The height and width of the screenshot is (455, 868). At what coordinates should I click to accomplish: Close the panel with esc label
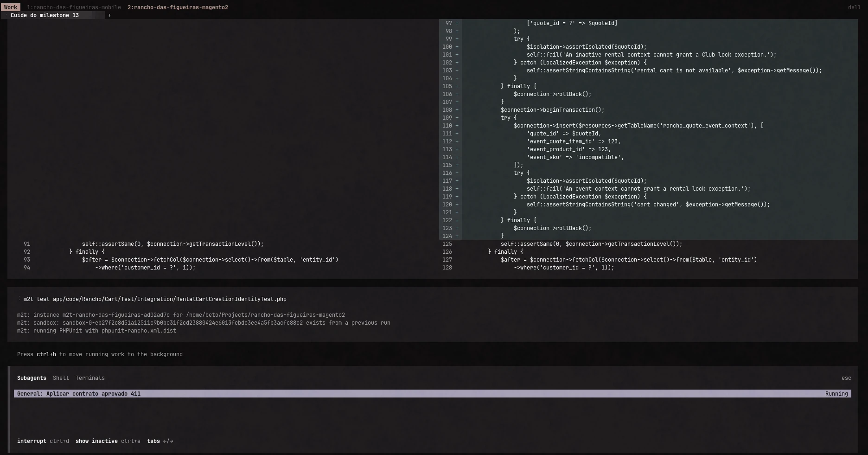pos(846,378)
